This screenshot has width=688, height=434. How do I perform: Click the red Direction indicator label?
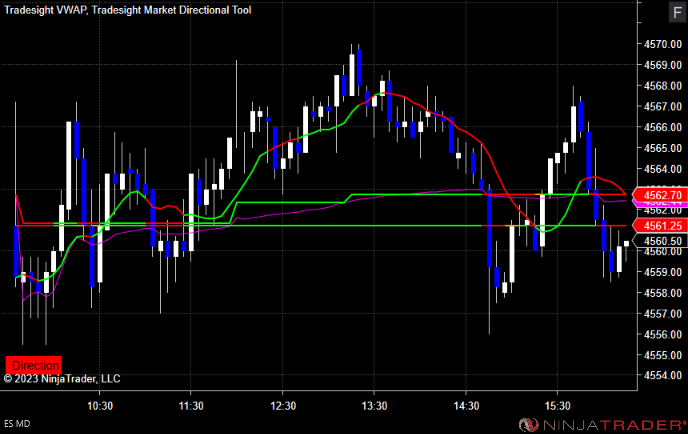click(34, 365)
